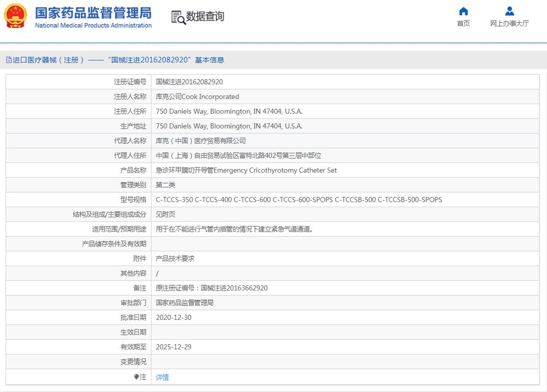Click the 审批部门 row label
The height and width of the screenshot is (392, 547).
tap(133, 303)
